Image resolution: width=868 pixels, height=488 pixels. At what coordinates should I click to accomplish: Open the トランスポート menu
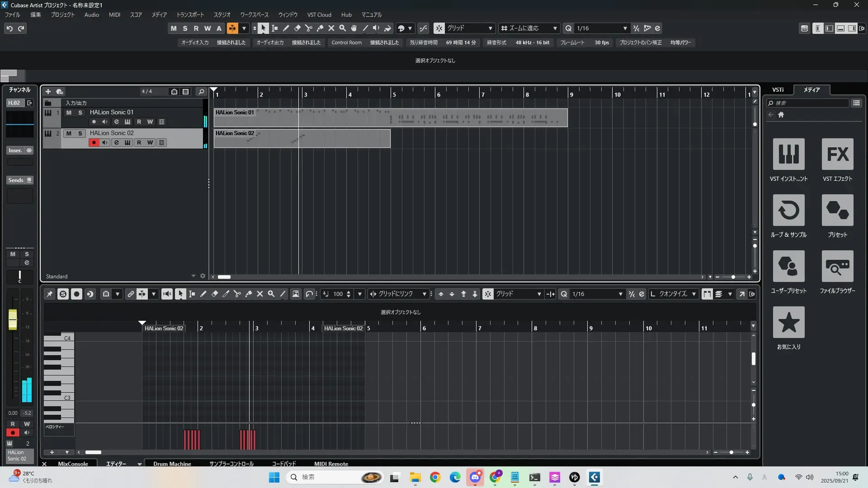click(190, 15)
